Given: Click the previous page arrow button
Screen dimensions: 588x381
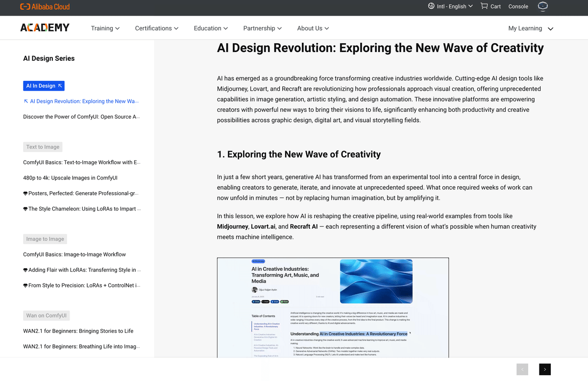Looking at the screenshot, I should coord(522,369).
